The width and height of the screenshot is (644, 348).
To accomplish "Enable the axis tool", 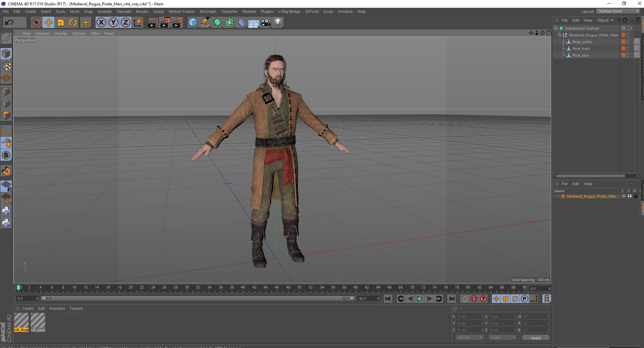I will coord(6,131).
